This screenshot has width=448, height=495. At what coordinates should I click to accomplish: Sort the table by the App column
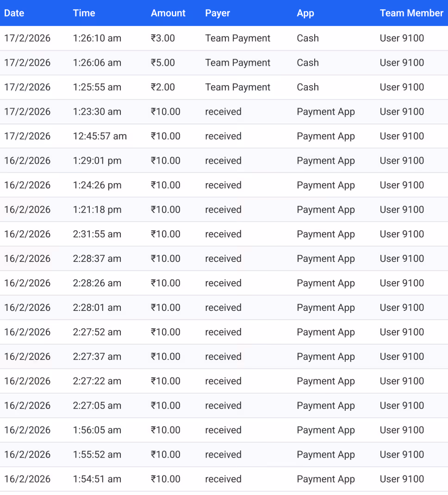pos(305,13)
